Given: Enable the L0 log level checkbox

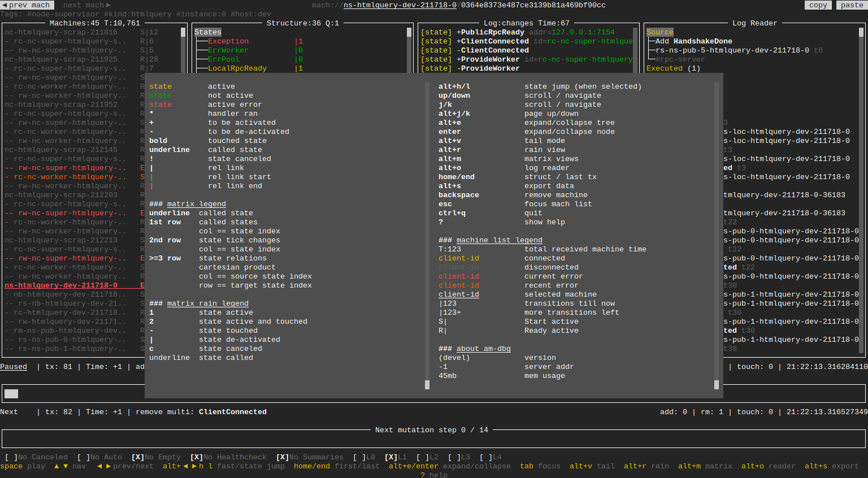Looking at the screenshot, I should click(x=364, y=457).
